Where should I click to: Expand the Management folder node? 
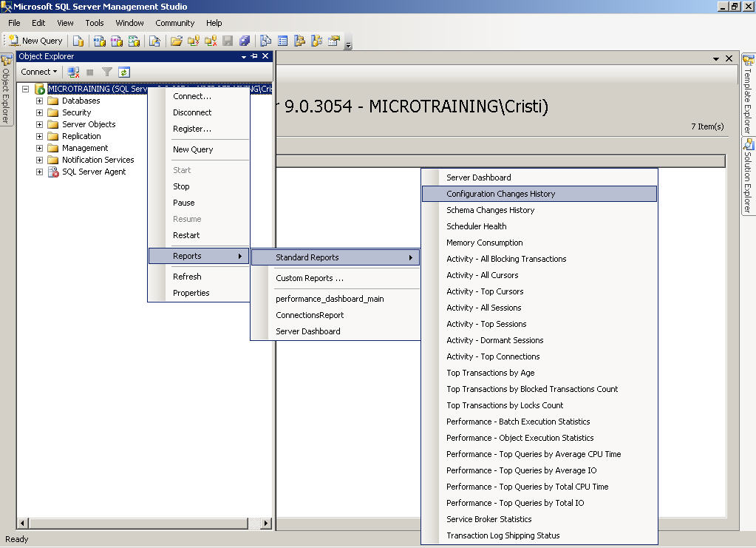[x=40, y=148]
